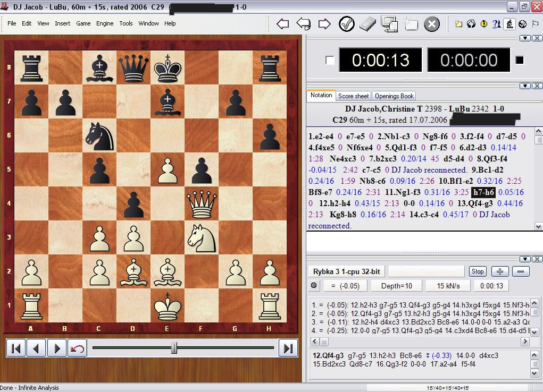
Task: Open the Edit menu
Action: [x=27, y=23]
